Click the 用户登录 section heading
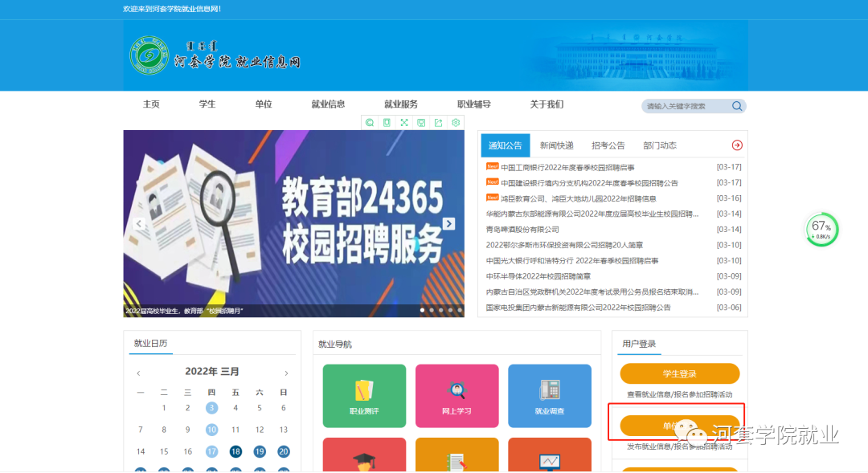The height and width of the screenshot is (473, 868). pyautogui.click(x=639, y=344)
